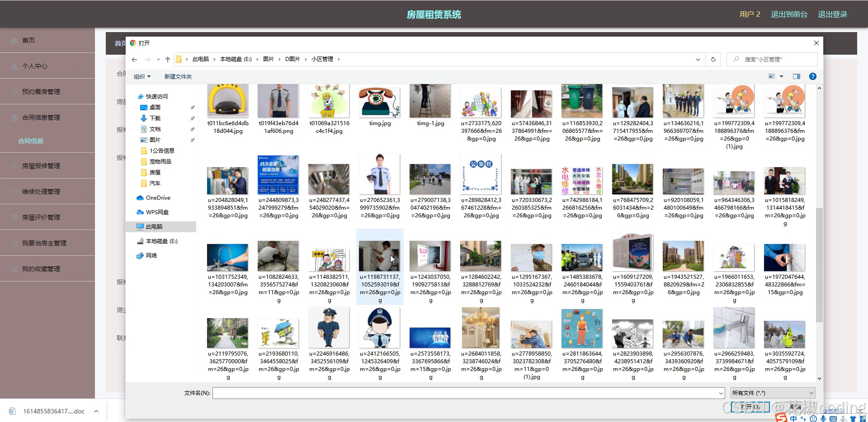Open 文档 in navigation pane
868x422 pixels.
pyautogui.click(x=155, y=129)
